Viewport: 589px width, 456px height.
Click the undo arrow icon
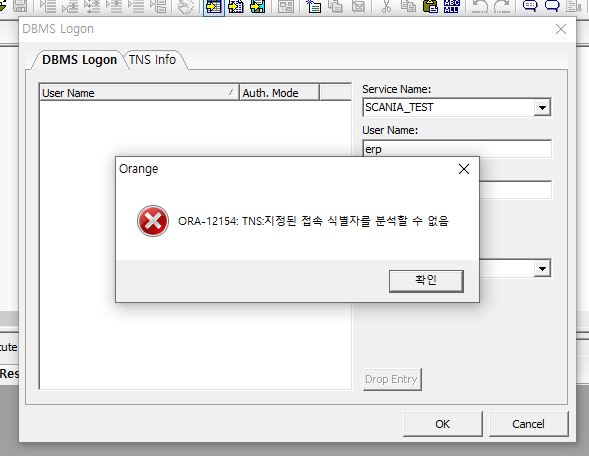480,6
